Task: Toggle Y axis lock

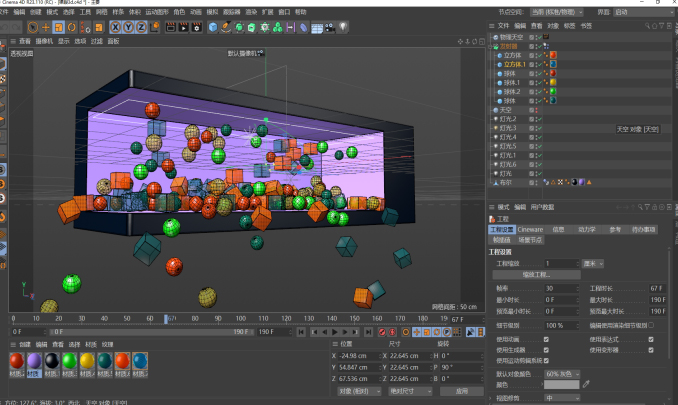Action: 128,28
